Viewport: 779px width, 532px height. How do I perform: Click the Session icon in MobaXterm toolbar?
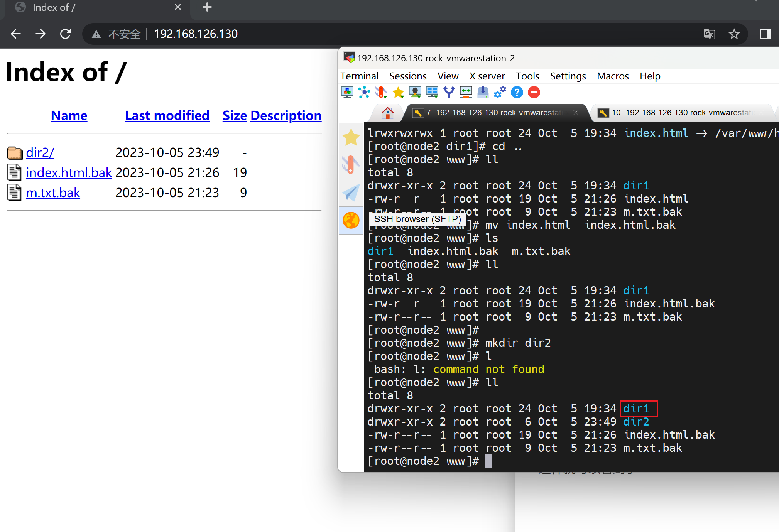(347, 92)
